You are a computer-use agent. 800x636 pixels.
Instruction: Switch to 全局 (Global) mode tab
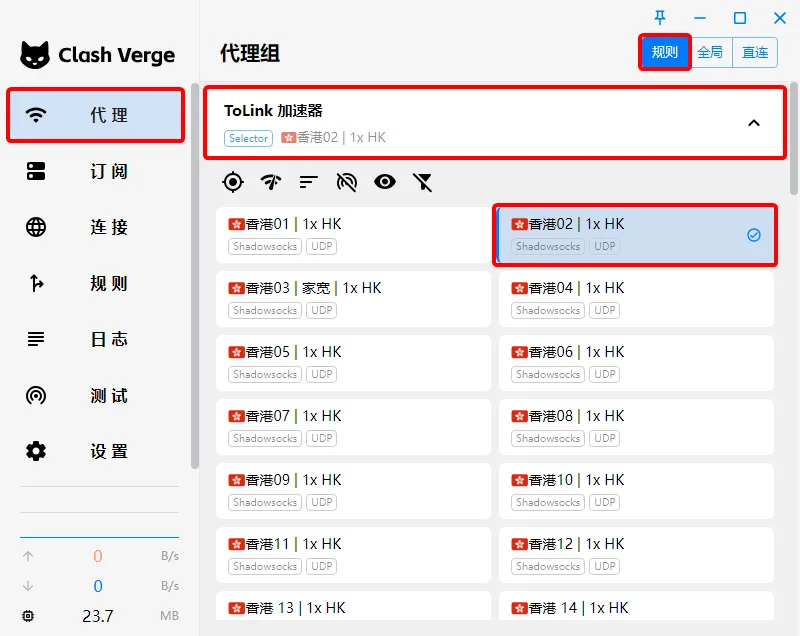coord(711,52)
